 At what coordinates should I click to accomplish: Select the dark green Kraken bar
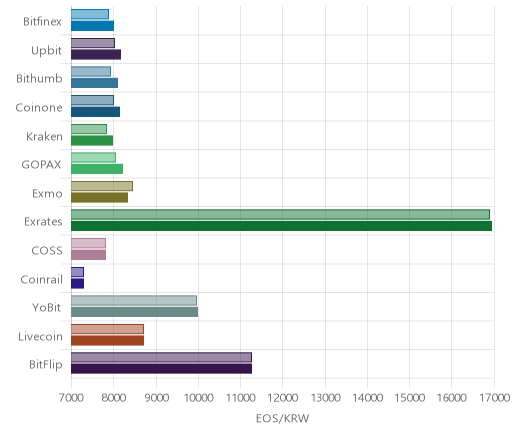click(92, 141)
